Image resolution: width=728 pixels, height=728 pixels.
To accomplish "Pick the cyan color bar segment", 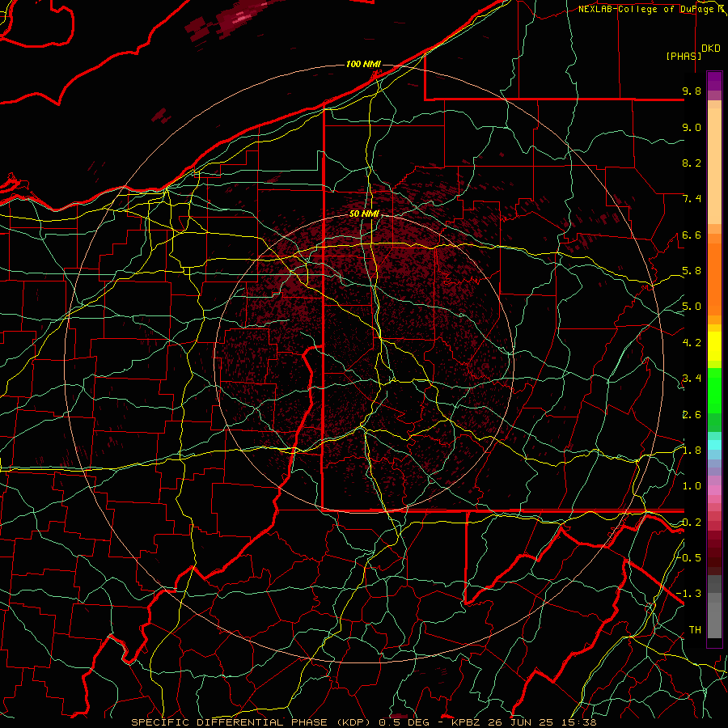I will pyautogui.click(x=714, y=444).
